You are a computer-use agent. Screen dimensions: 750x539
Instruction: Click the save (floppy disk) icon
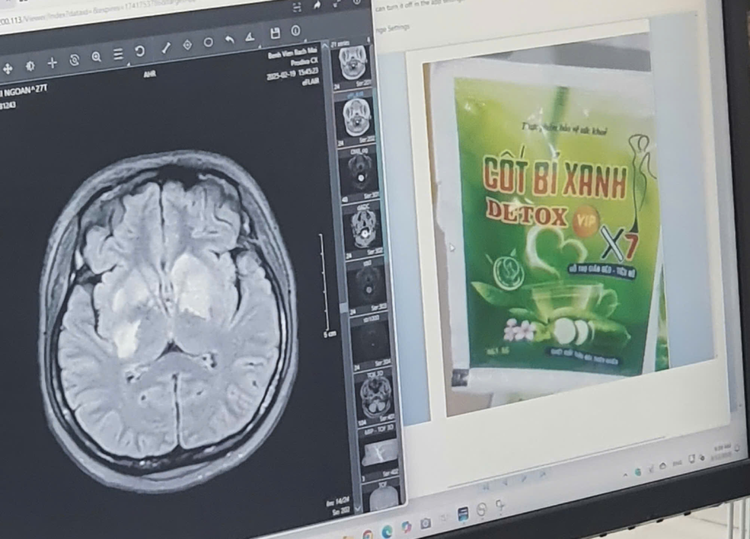pos(274,33)
